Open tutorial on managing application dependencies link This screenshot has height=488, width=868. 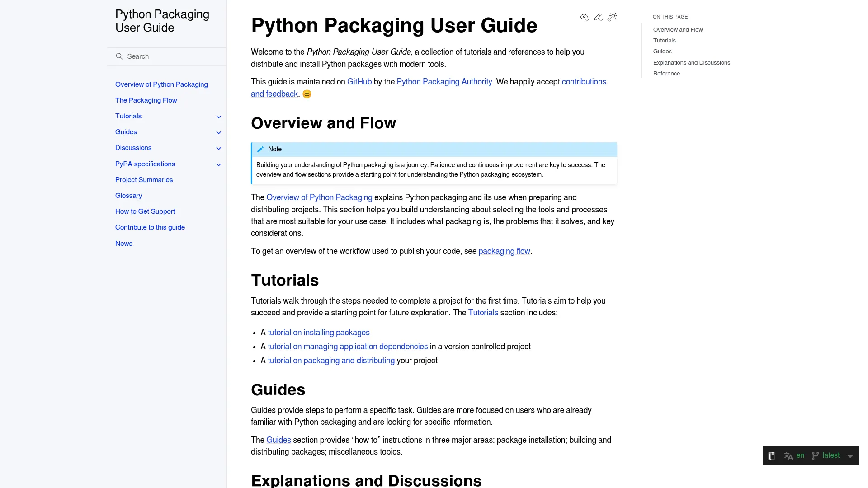(348, 347)
